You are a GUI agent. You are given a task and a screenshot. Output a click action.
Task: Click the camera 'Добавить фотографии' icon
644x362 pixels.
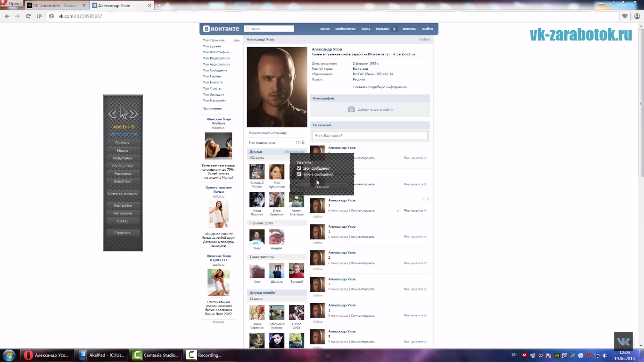click(351, 109)
